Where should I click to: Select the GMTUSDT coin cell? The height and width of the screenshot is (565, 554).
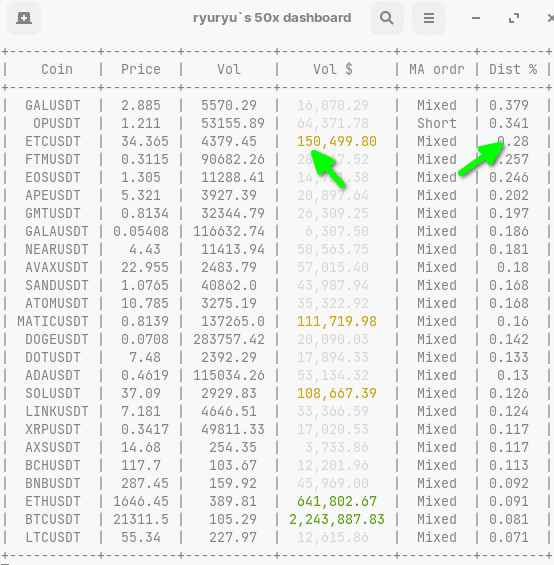tap(53, 213)
